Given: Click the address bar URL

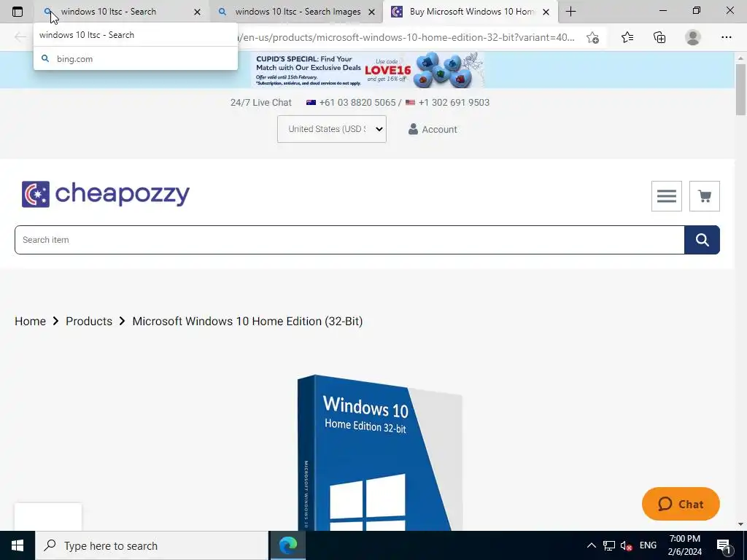Looking at the screenshot, I should click(408, 37).
